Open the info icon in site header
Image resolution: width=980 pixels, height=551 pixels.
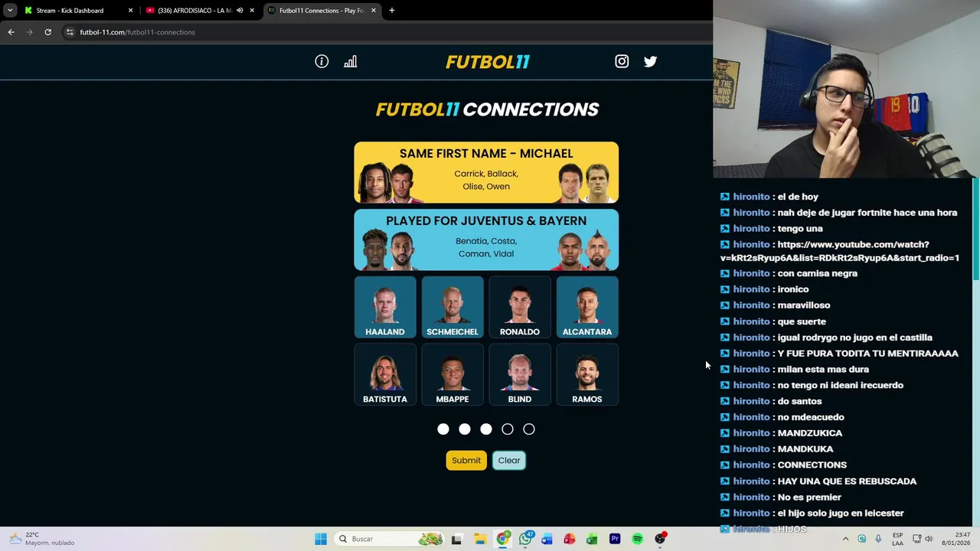[x=322, y=61]
